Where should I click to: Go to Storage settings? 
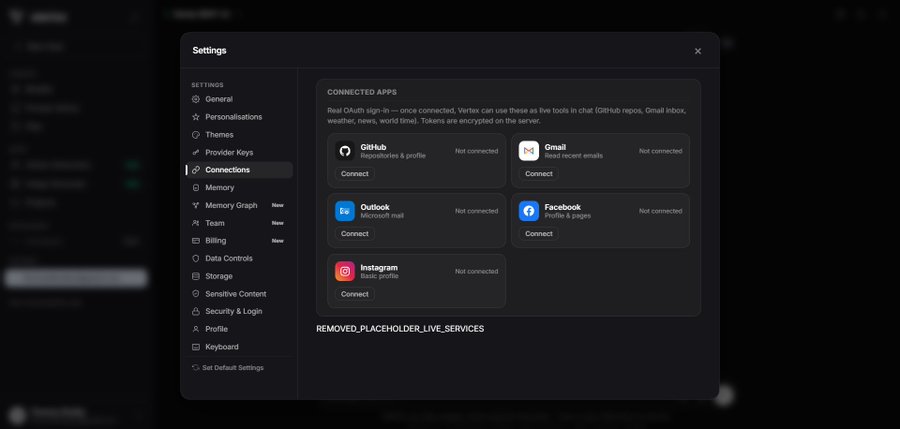click(239, 276)
